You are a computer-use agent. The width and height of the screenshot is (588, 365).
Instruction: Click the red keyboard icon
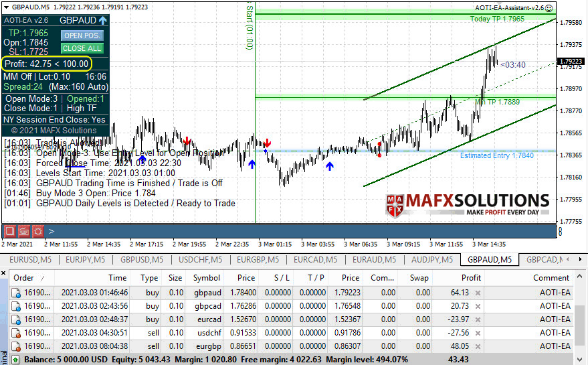click(24, 231)
